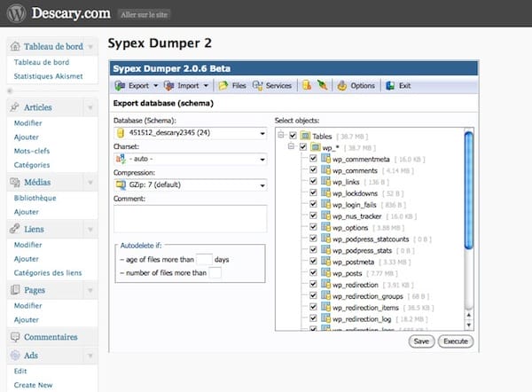The image size is (532, 392).
Task: Open the Database (Schema) dropdown
Action: [190, 134]
